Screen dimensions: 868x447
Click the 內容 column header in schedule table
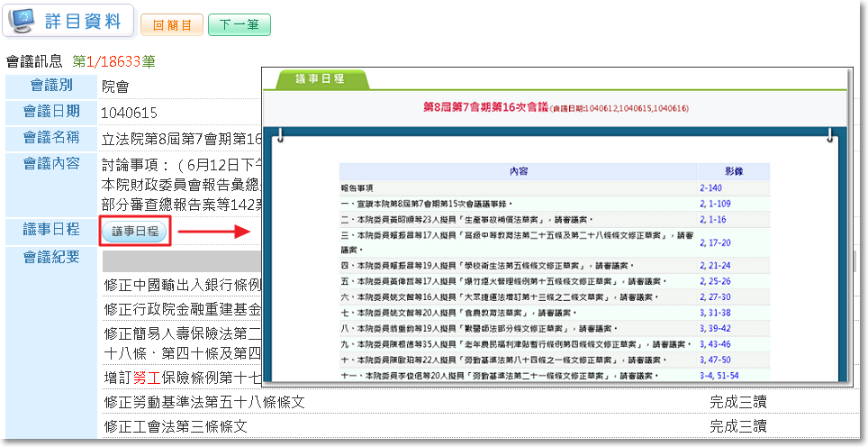coord(518,171)
